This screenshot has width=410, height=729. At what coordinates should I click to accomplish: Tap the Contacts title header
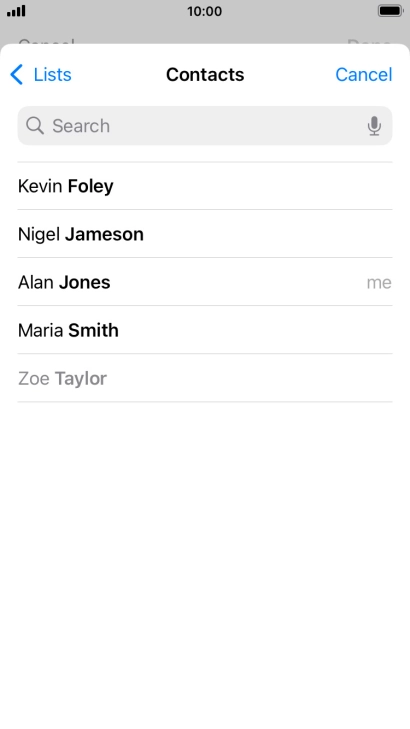coord(205,74)
